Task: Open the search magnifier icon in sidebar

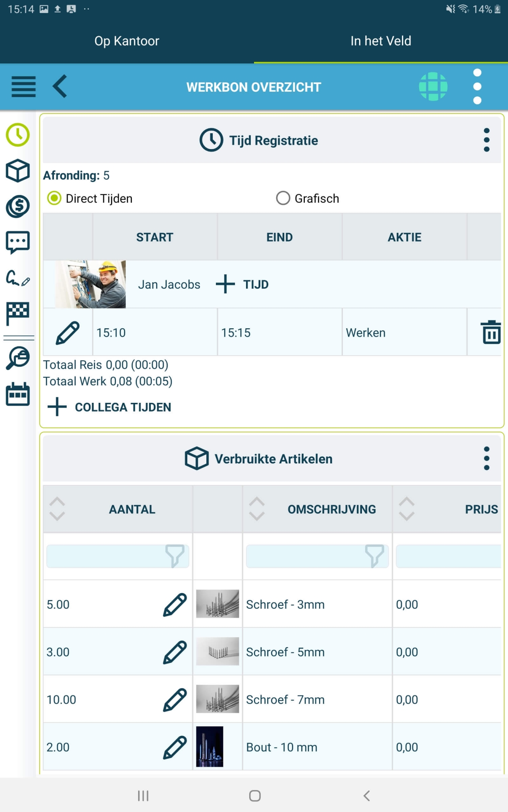Action: (x=17, y=358)
